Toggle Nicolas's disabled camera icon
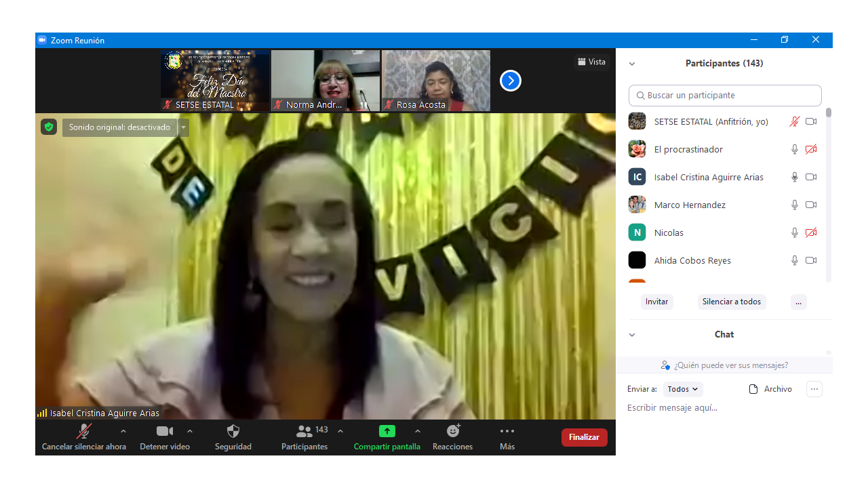This screenshot has width=868, height=488. [811, 232]
